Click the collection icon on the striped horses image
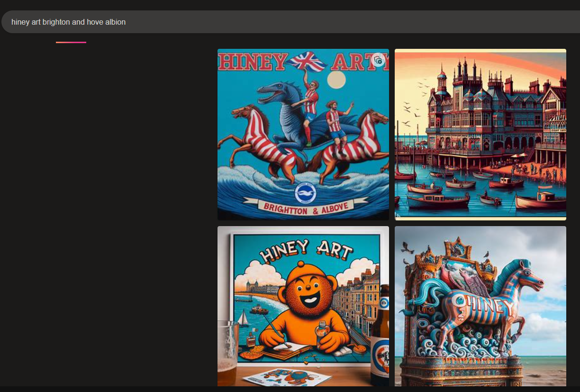 point(378,60)
